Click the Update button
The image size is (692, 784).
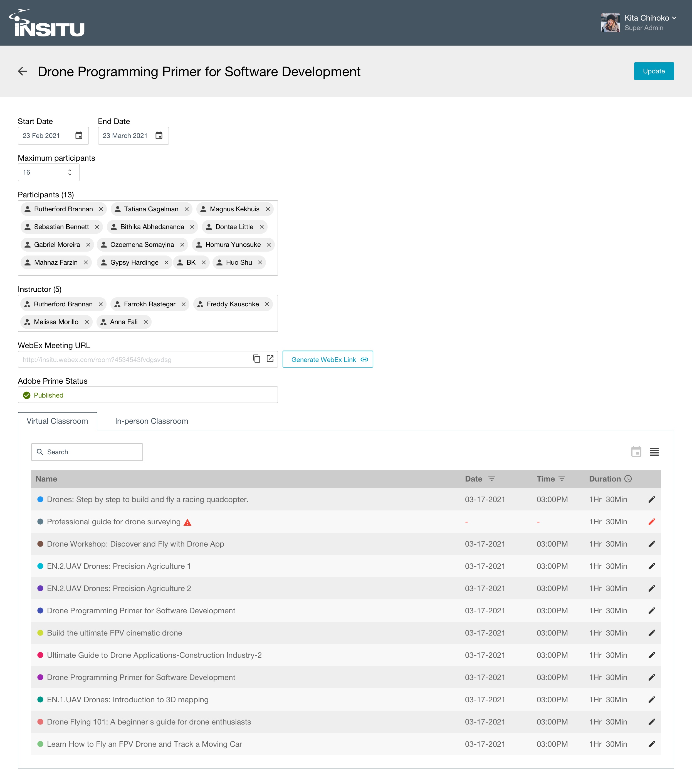pos(654,71)
